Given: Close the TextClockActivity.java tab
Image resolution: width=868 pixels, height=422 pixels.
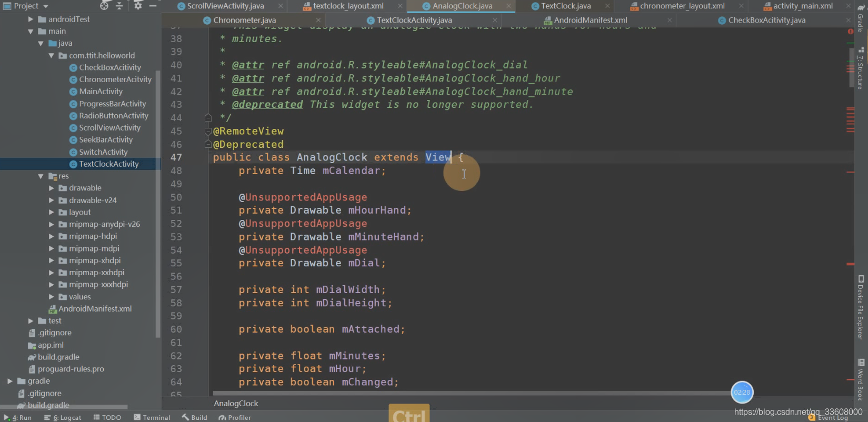Looking at the screenshot, I should (494, 20).
